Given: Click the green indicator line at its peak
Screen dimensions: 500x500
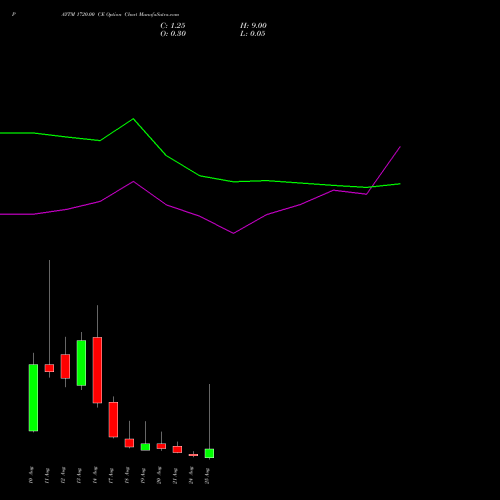Looking at the screenshot, I should point(133,119).
